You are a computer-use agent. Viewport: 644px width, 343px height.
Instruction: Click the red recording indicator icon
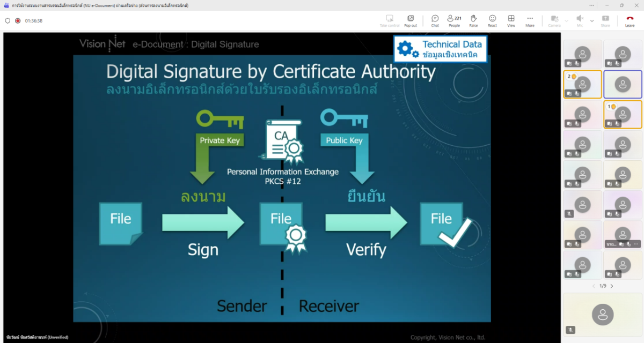click(18, 21)
